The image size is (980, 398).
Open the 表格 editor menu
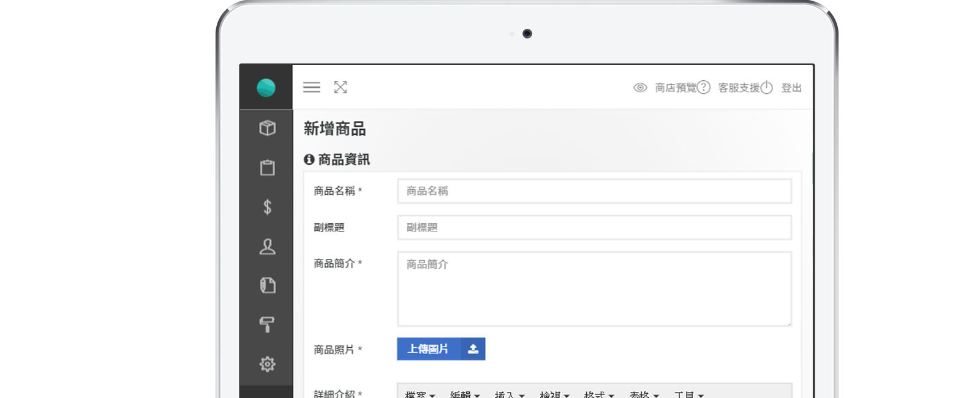(x=644, y=395)
